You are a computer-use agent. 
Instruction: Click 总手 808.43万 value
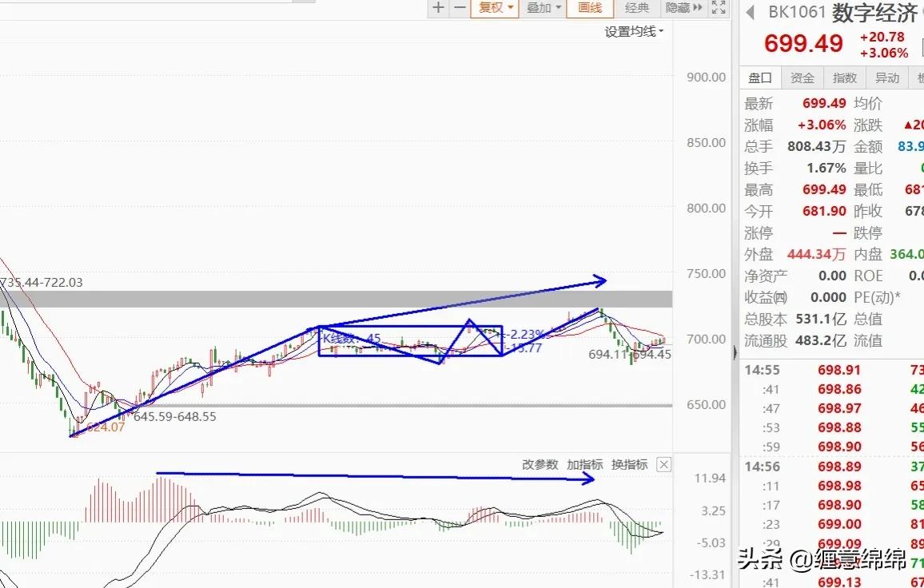[x=816, y=147]
